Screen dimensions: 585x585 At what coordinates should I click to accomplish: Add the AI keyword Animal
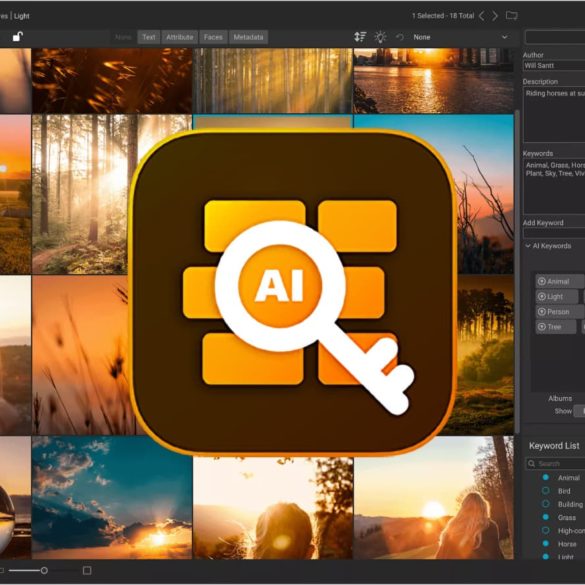[560, 281]
